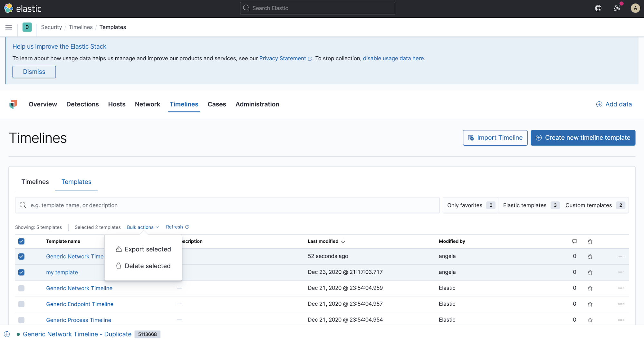The height and width of the screenshot is (342, 644).
Task: Star the Generic Network Timeline by Elastic
Action: click(x=590, y=288)
